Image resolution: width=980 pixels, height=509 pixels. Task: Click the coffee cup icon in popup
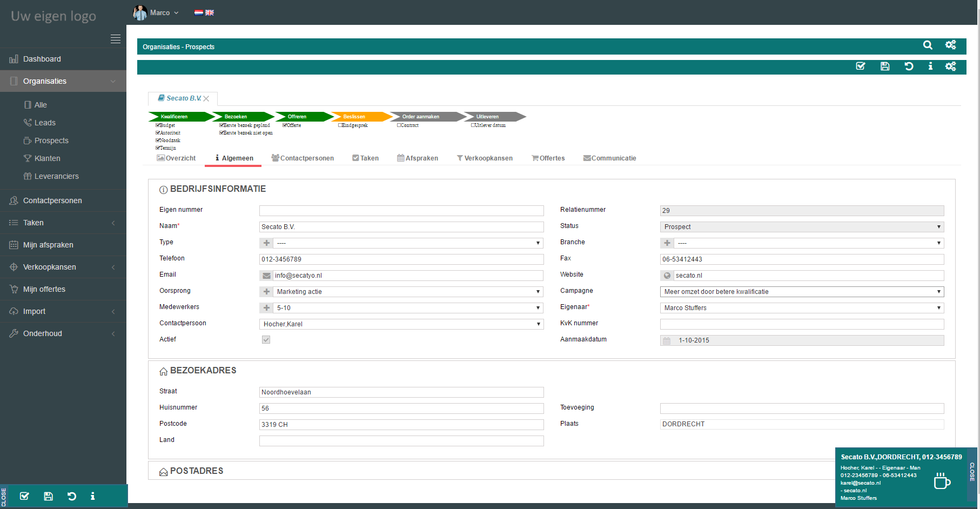(x=942, y=480)
